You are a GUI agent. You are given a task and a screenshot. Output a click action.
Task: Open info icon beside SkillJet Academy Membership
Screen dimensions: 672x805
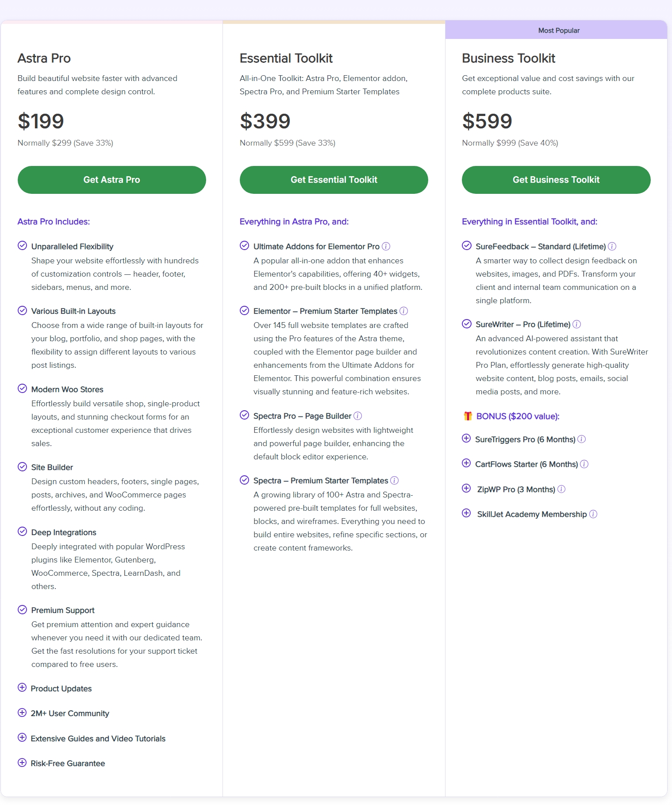[x=593, y=514]
